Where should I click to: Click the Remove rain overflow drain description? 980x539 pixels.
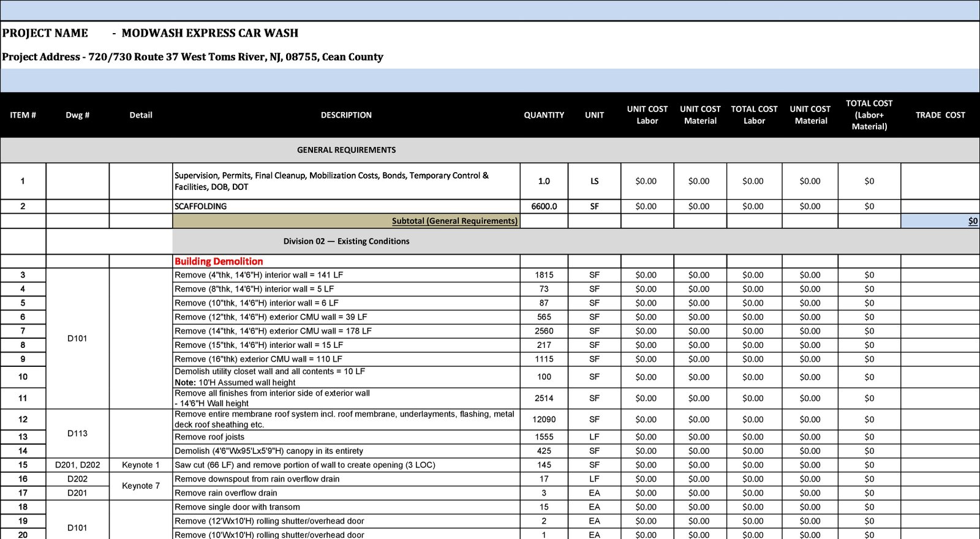346,494
